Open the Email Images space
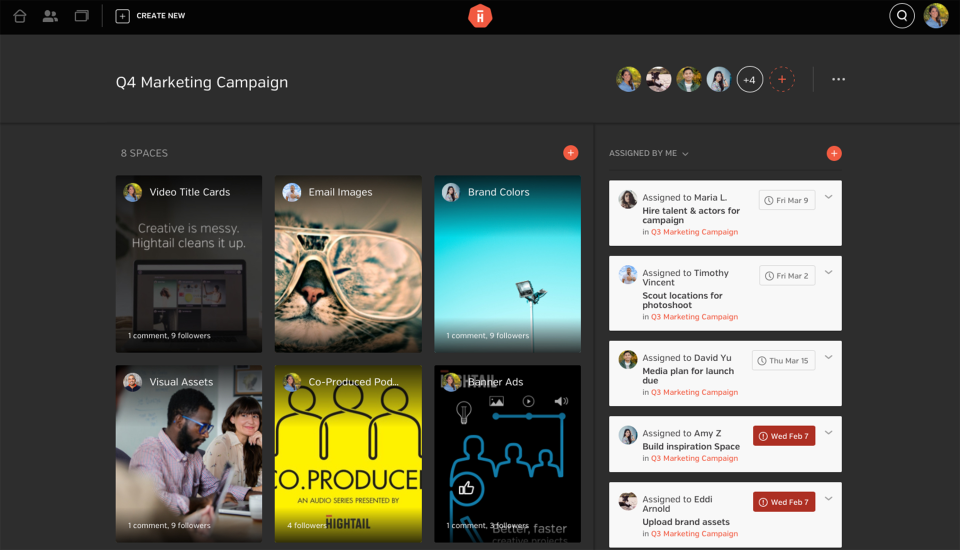Image resolution: width=960 pixels, height=550 pixels. click(x=348, y=264)
